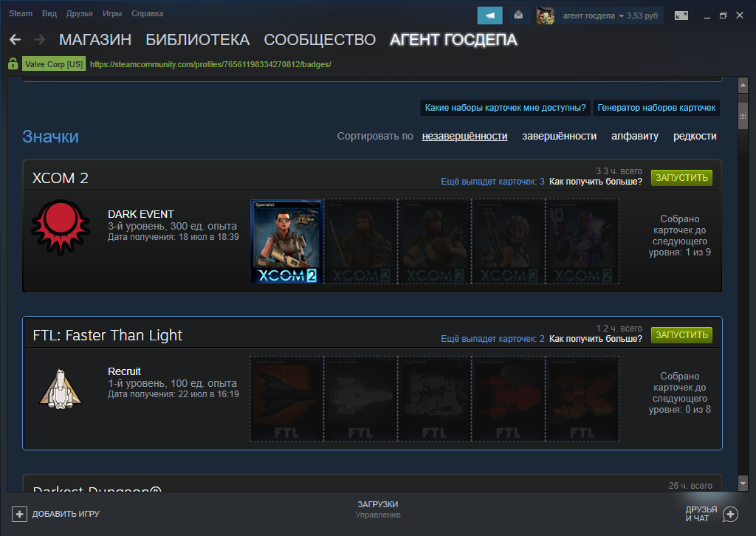Launch FTL with ЗАПУСТИТЬ button

(x=681, y=334)
